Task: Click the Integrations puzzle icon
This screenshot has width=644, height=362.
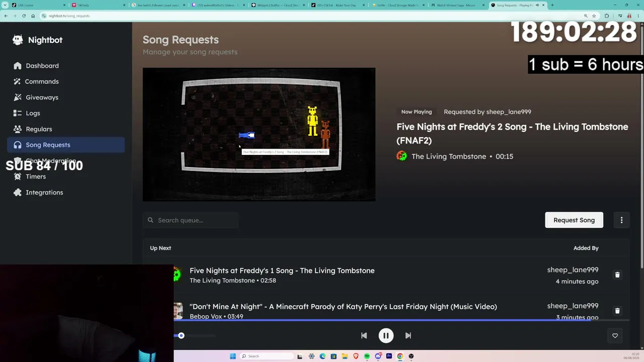Action: 18,193
